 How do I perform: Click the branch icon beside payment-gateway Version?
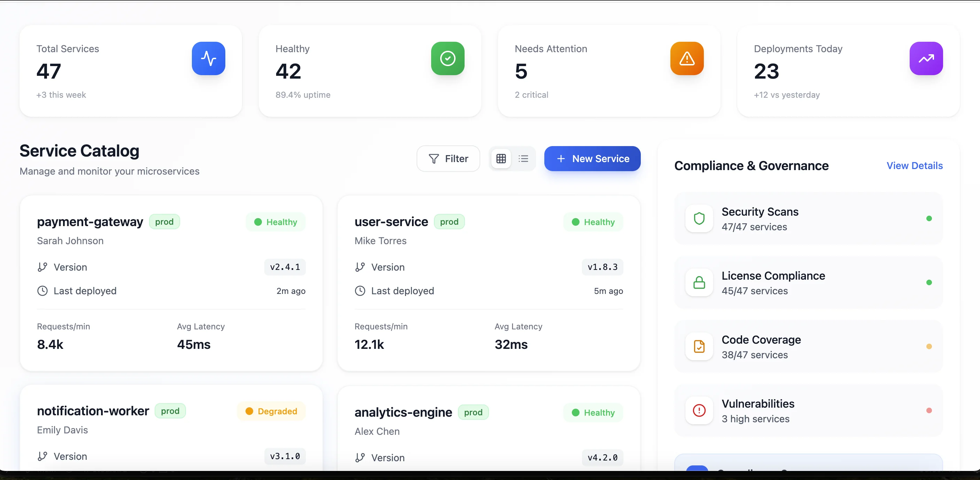point(42,267)
